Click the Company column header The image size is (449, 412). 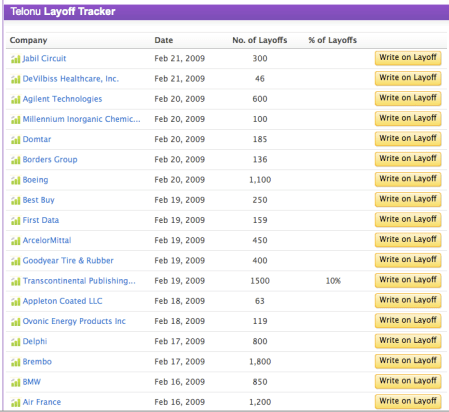click(28, 40)
